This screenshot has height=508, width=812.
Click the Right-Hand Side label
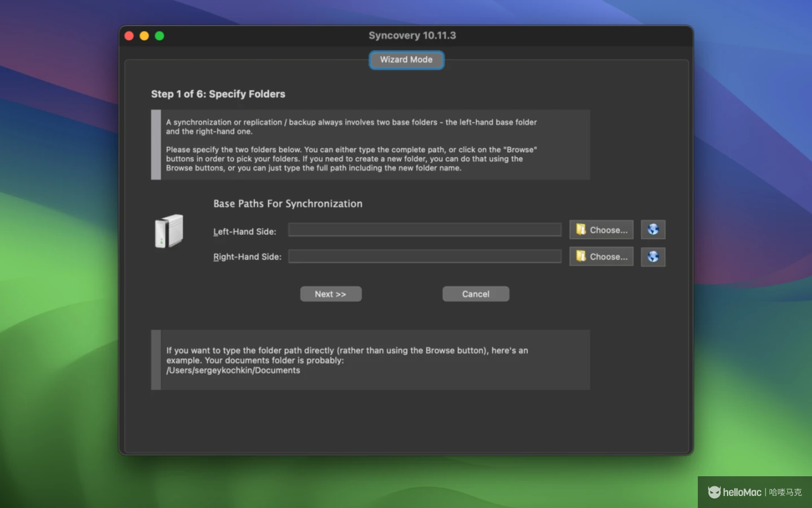tap(247, 257)
